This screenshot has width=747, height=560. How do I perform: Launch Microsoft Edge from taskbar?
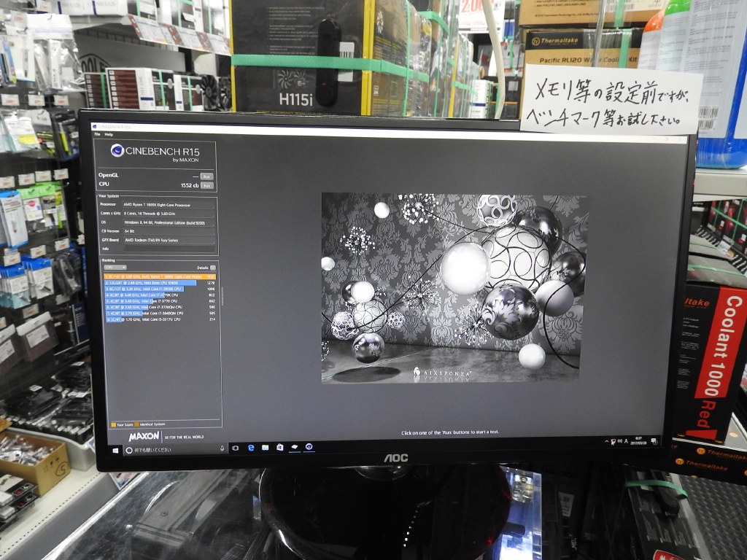tap(251, 448)
